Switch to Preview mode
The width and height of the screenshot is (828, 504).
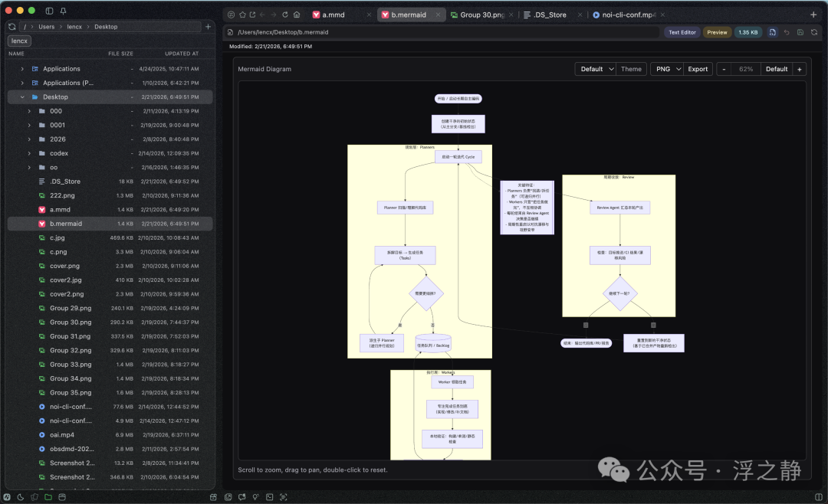click(x=717, y=32)
